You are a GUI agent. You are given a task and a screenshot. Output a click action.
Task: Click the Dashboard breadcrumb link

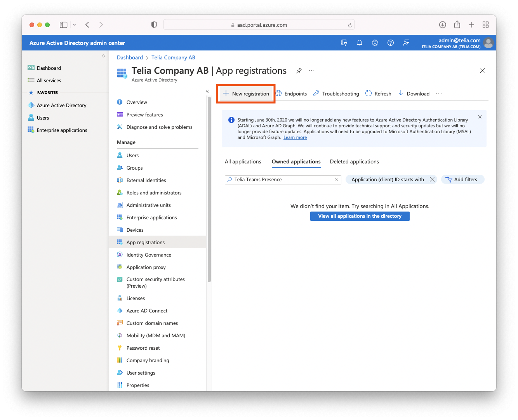click(x=130, y=57)
